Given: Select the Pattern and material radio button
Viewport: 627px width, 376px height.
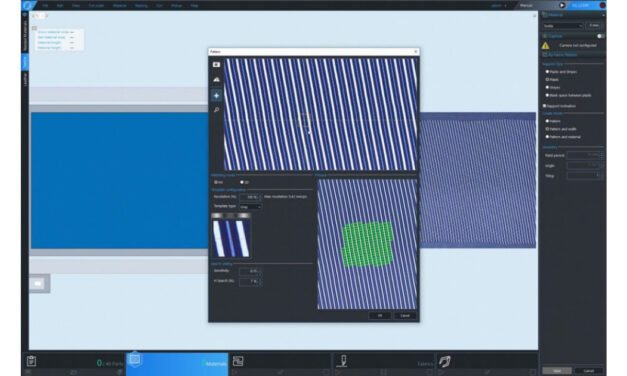Looking at the screenshot, I should (x=547, y=137).
